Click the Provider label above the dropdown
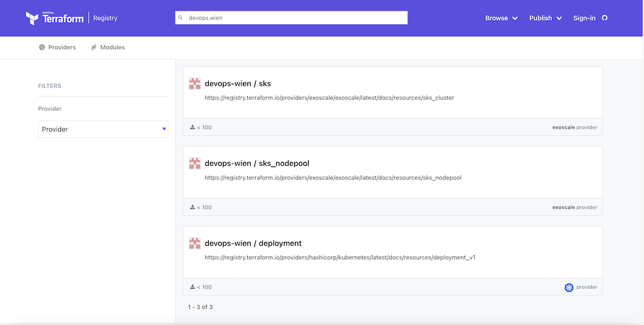Image resolution: width=644 pixels, height=325 pixels. point(50,108)
